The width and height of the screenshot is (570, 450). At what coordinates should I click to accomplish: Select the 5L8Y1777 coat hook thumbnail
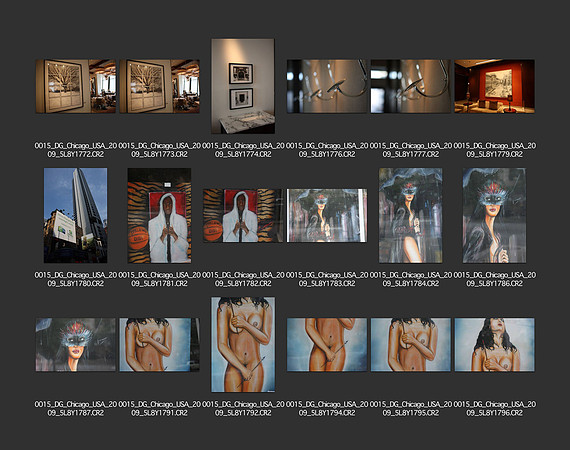[x=411, y=86]
